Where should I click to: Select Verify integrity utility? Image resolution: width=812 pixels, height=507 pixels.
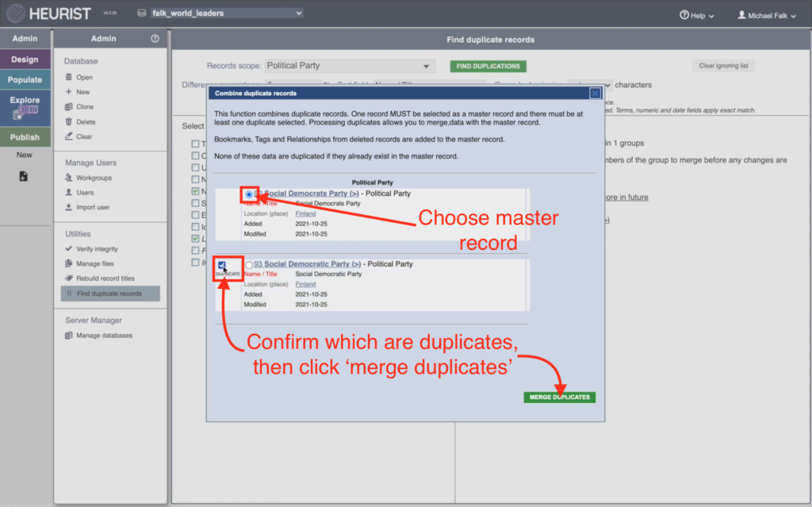click(x=97, y=249)
